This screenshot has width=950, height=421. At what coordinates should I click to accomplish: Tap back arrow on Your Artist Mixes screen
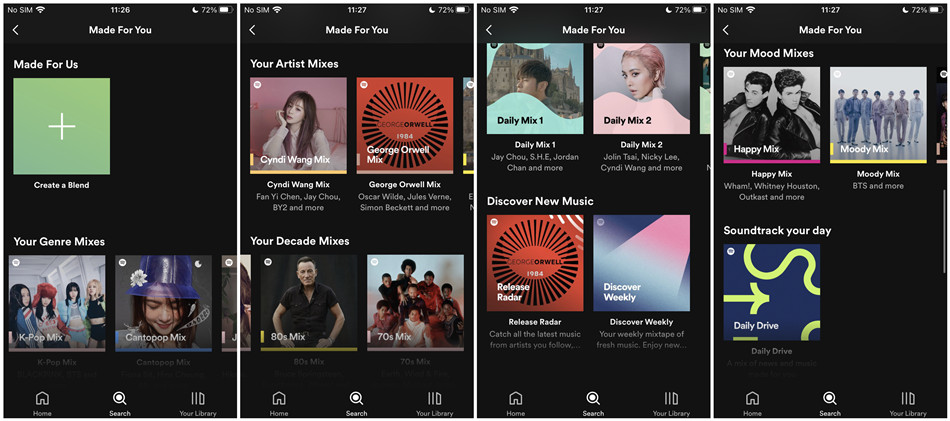pos(253,30)
